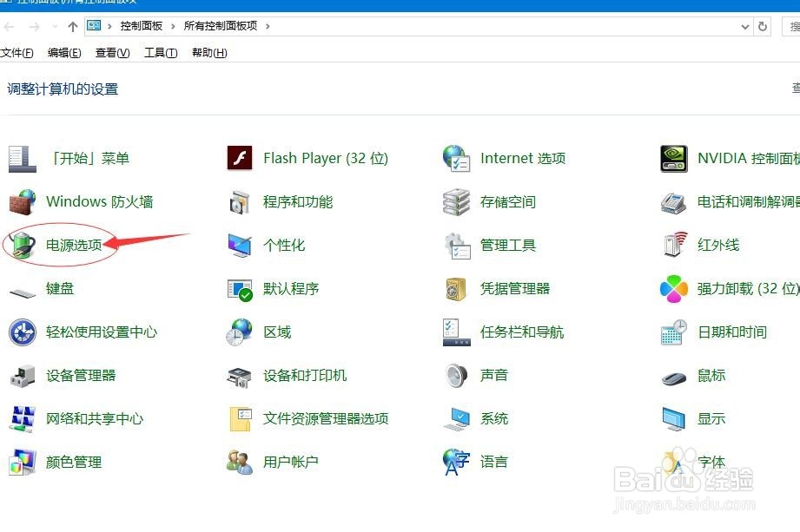The image size is (800, 532).
Task: Open 电源选项 (Power Options)
Action: coord(74,245)
